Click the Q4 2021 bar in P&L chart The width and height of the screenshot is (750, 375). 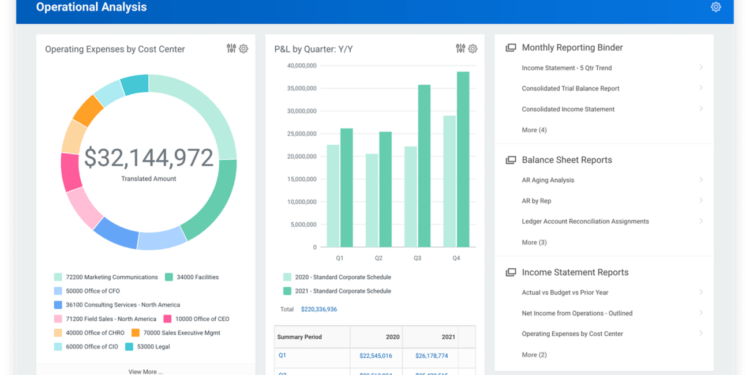click(x=463, y=159)
